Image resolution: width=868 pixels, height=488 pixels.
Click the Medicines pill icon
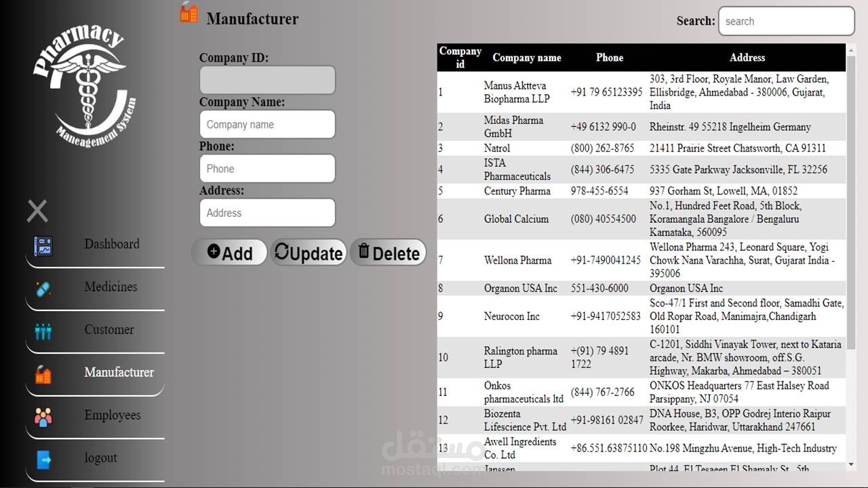[43, 289]
